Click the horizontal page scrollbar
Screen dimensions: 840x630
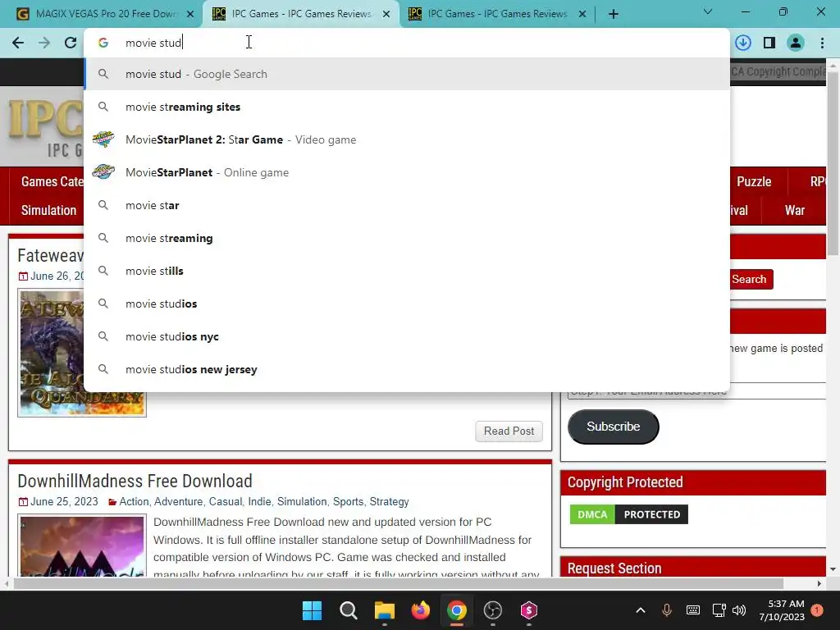point(399,583)
